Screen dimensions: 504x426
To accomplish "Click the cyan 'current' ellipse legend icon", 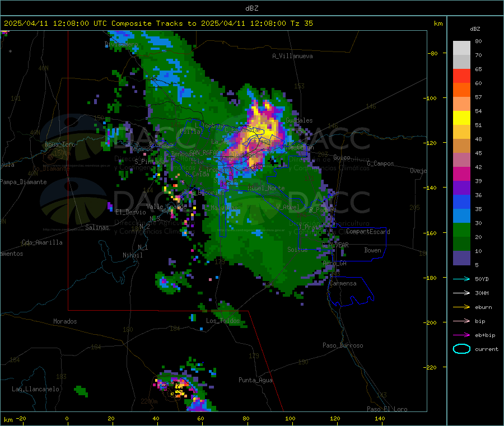I will pyautogui.click(x=461, y=349).
